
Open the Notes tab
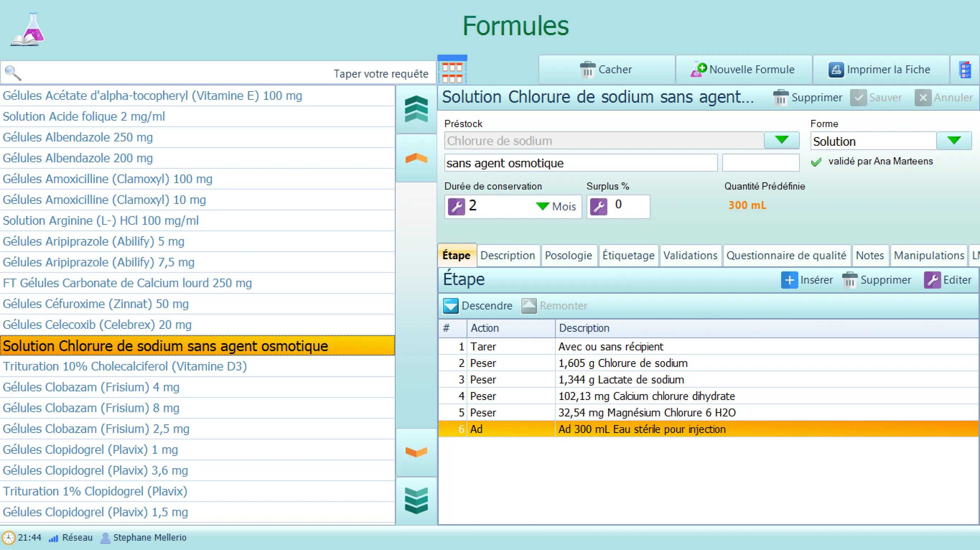870,256
